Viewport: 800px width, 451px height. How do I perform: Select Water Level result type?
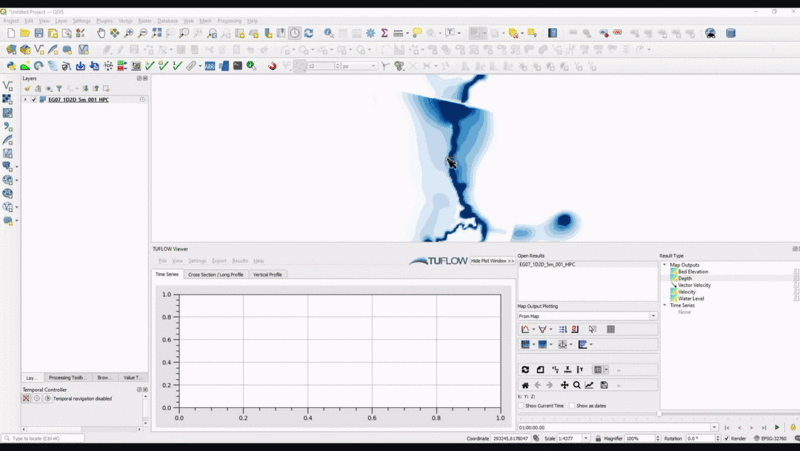click(x=692, y=298)
